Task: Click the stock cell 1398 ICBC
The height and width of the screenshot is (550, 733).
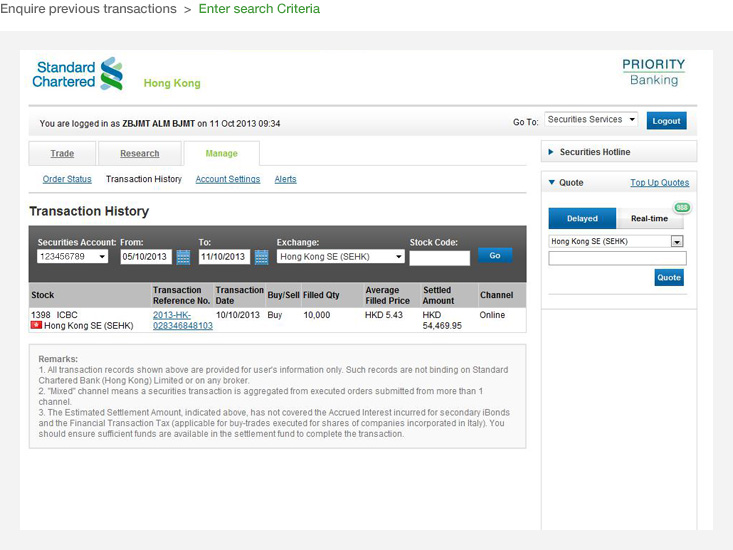Action: [x=54, y=315]
